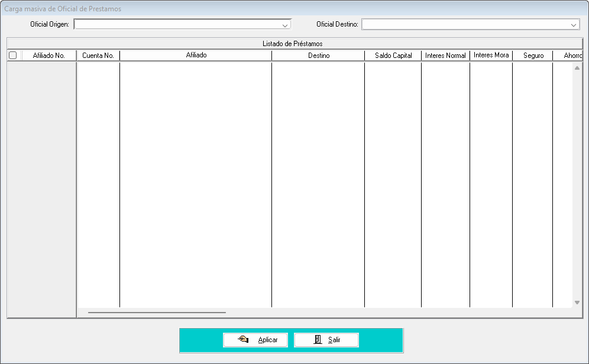This screenshot has width=589, height=364.
Task: Click the vertical scrollbar down arrow
Action: (x=577, y=303)
